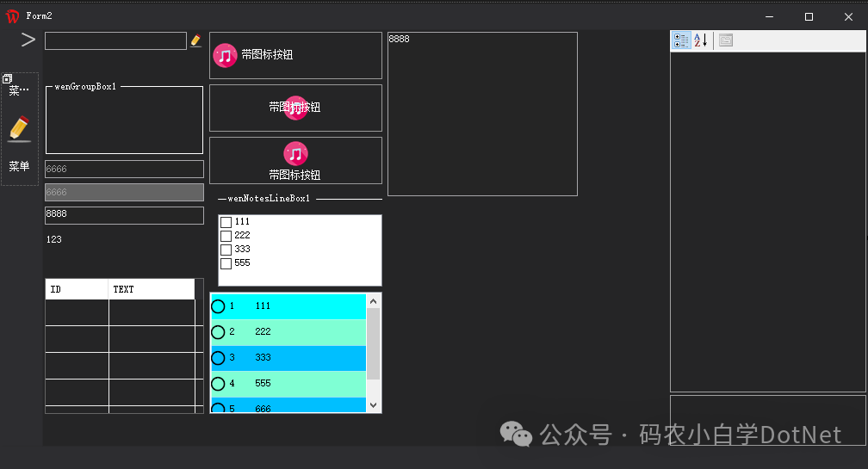Open the truncated 菜… item in sidebar
The height and width of the screenshot is (469, 868).
tap(19, 91)
